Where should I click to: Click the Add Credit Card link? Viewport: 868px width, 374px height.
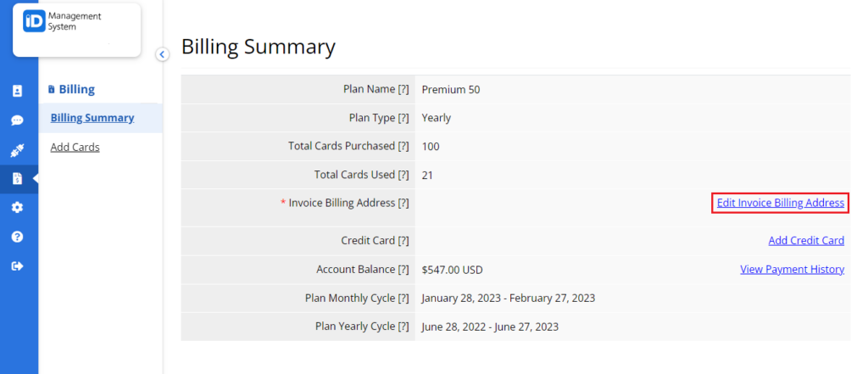point(806,241)
